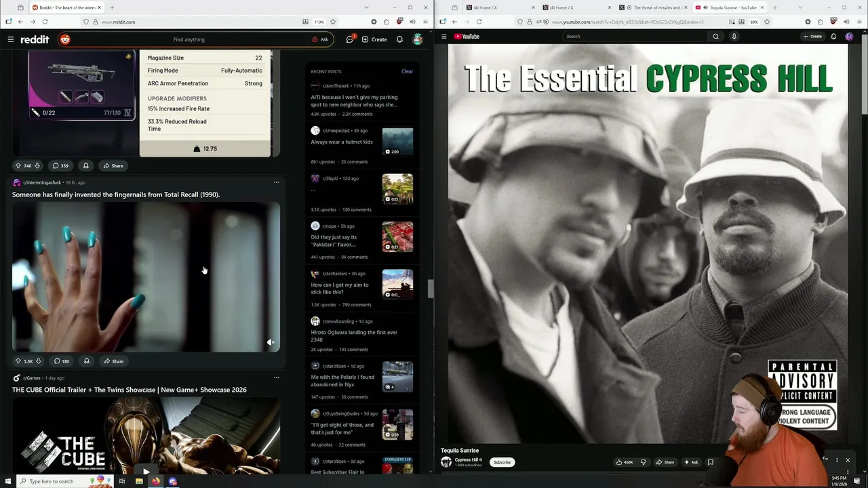This screenshot has width=868, height=488.
Task: Open 130 comments on fingernails post
Action: [62, 361]
